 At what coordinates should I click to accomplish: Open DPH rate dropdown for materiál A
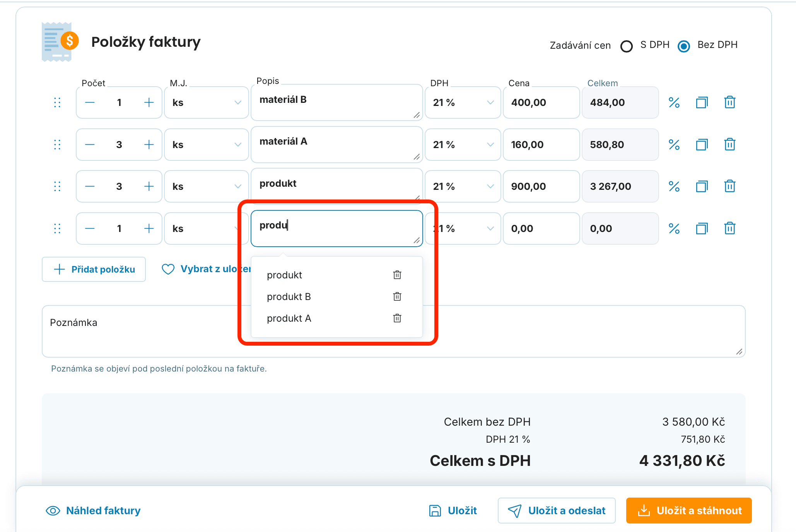463,145
